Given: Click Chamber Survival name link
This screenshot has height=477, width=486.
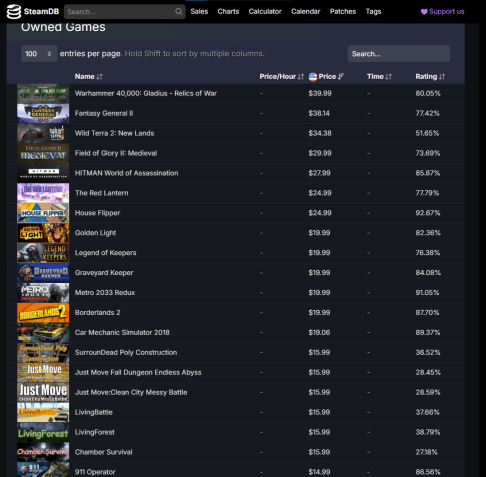Looking at the screenshot, I should click(104, 452).
